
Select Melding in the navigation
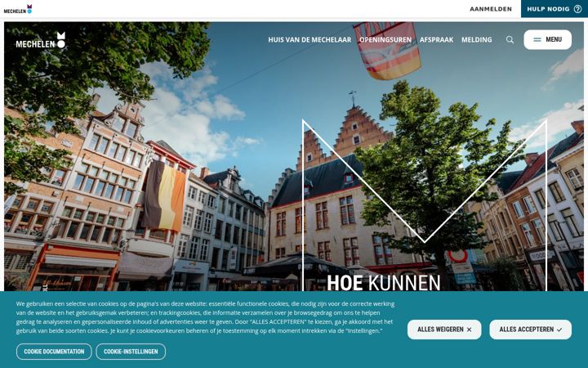point(477,39)
